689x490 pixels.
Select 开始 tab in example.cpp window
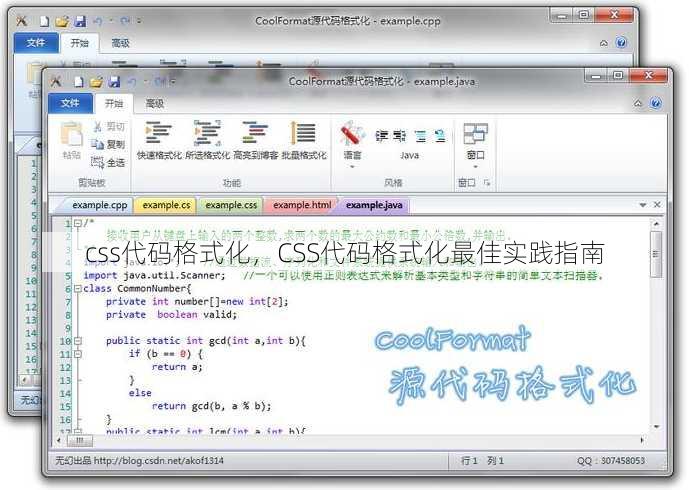point(80,43)
